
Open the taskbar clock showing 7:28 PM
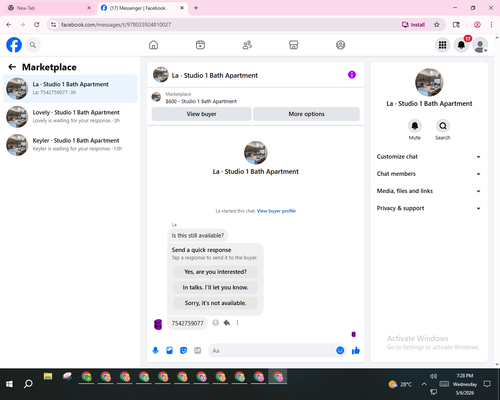point(465,384)
